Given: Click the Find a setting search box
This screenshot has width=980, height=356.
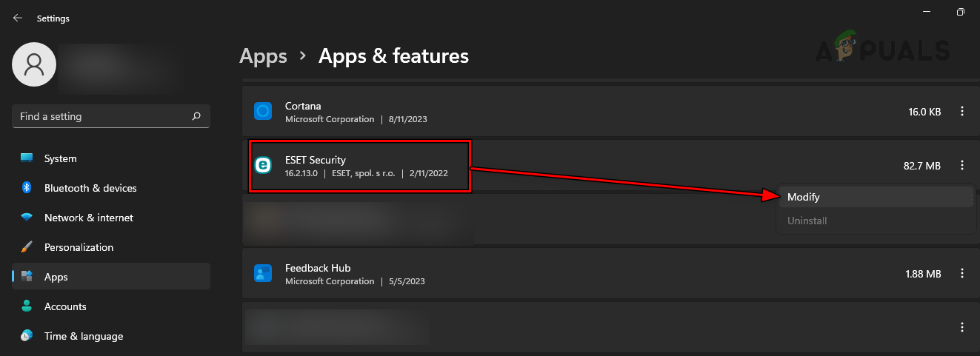Looking at the screenshot, I should (104, 116).
